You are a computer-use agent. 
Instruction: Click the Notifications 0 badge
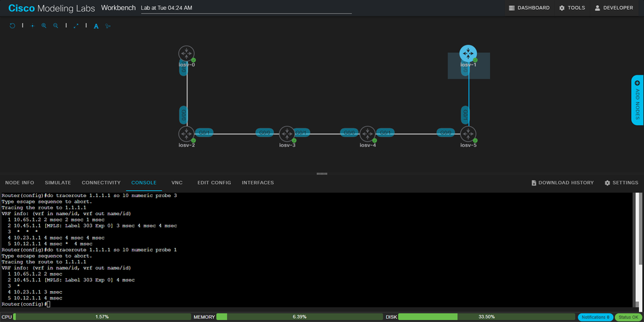click(595, 317)
